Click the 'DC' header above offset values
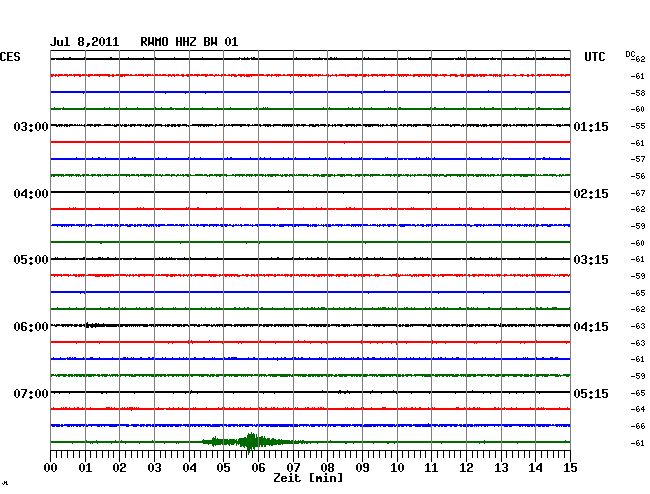Viewport: 650px width, 494px height. click(x=630, y=54)
